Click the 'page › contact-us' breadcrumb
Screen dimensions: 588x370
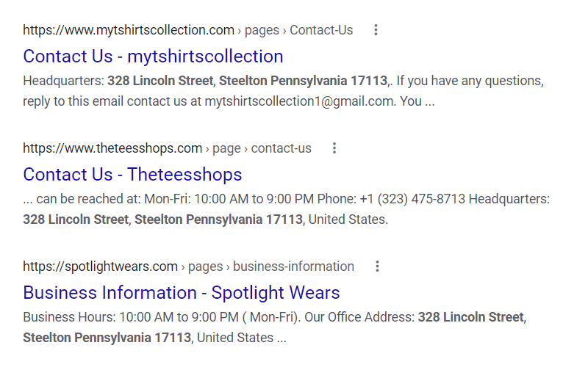point(262,148)
